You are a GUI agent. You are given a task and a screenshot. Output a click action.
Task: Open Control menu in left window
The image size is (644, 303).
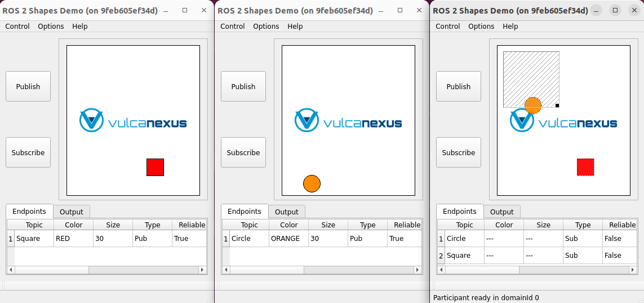17,27
